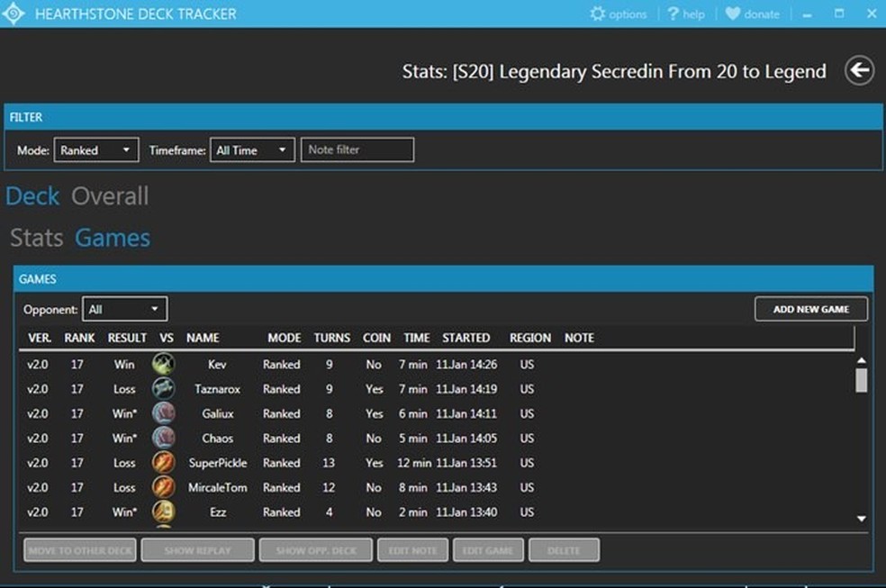Viewport: 886px width, 588px height.
Task: Select the game against Ezz
Action: point(436,511)
